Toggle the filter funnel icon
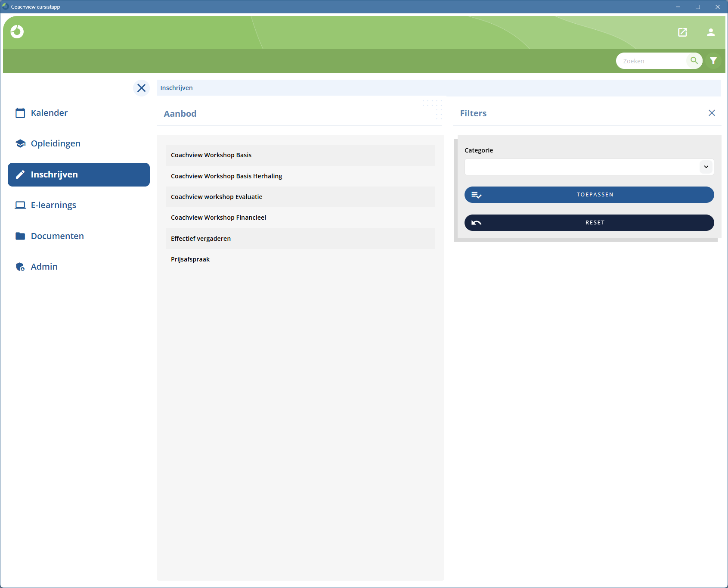 point(713,61)
